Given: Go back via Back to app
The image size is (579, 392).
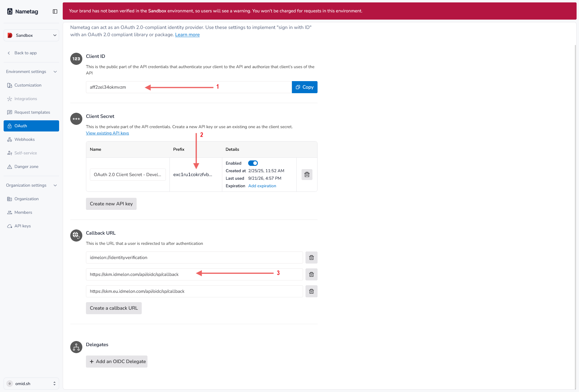Looking at the screenshot, I should [x=22, y=53].
